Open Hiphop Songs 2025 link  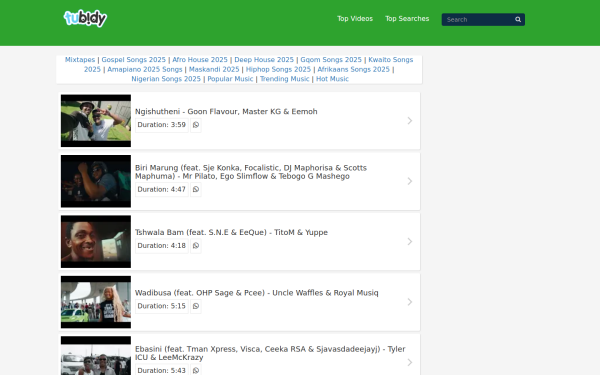pyautogui.click(x=278, y=69)
